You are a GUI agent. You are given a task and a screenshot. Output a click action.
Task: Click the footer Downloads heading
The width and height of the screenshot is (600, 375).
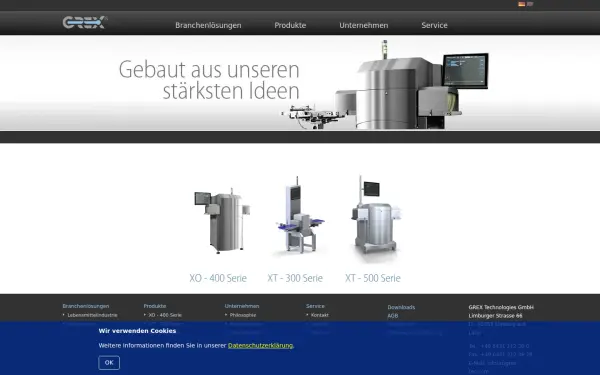[401, 307]
